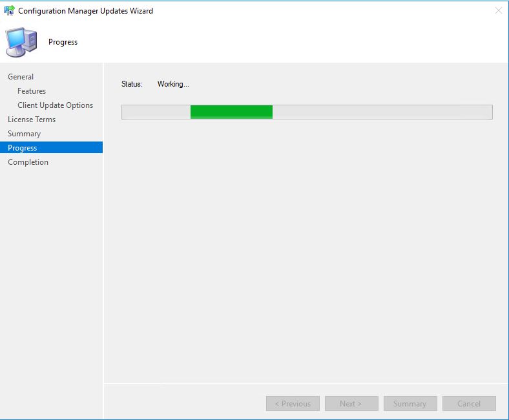This screenshot has height=420, width=509.
Task: Select the General step in sidebar
Action: [21, 77]
